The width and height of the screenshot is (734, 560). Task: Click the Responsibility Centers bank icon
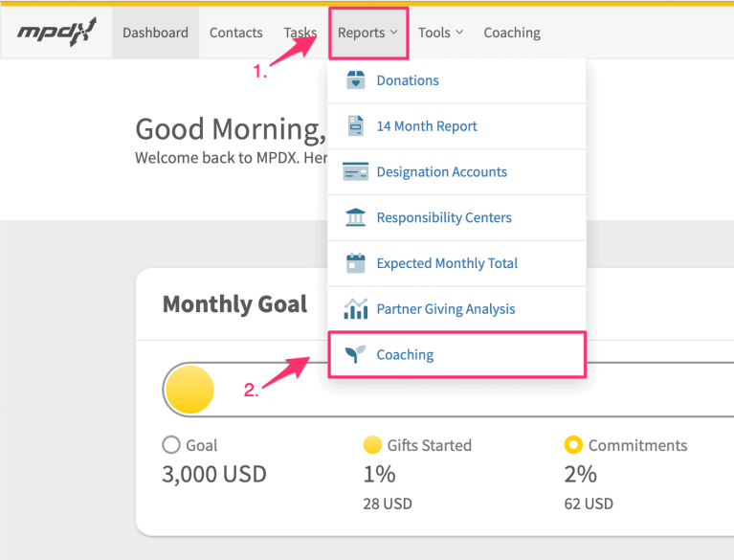[x=356, y=217]
